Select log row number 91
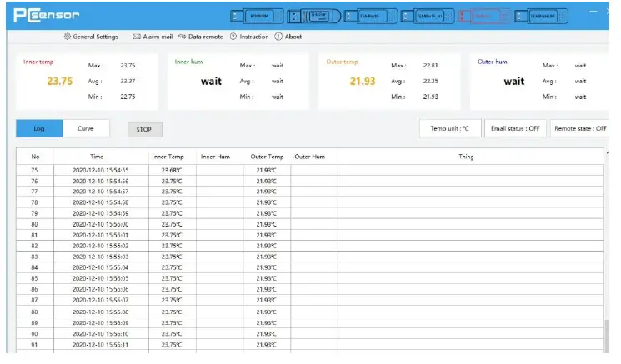This screenshot has width=621, height=364. point(34,345)
